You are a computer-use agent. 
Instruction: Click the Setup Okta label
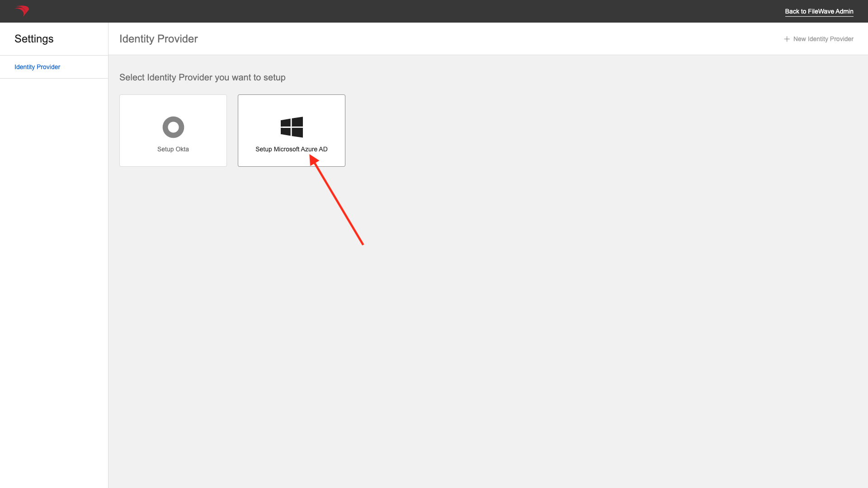pos(173,149)
